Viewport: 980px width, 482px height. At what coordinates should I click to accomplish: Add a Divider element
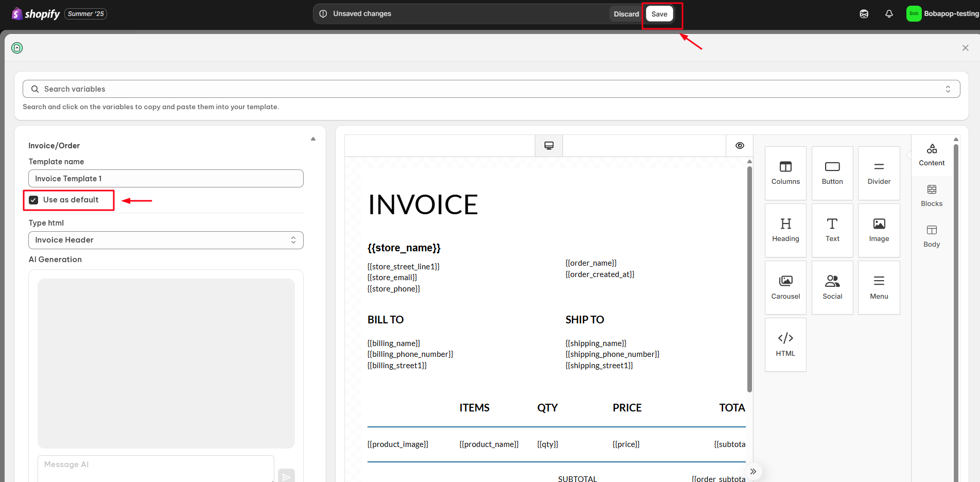point(879,173)
